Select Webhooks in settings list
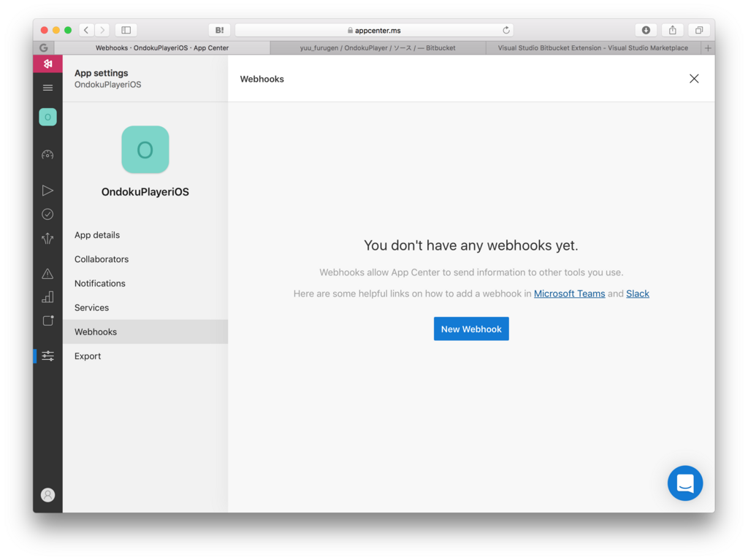 click(145, 331)
